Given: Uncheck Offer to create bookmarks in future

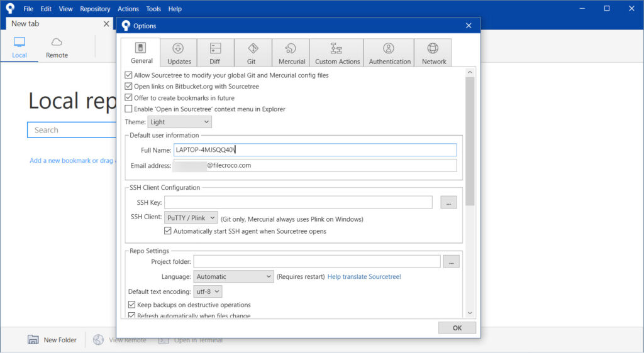Looking at the screenshot, I should point(128,97).
